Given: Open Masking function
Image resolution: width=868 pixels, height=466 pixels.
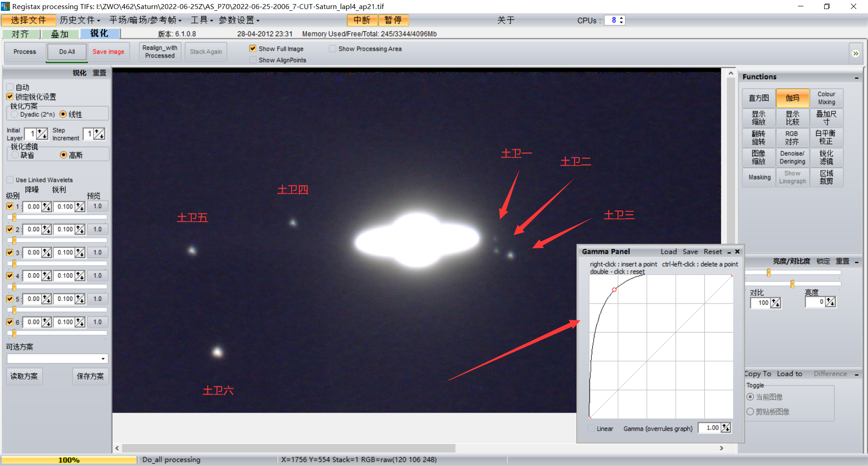Looking at the screenshot, I should coord(759,177).
